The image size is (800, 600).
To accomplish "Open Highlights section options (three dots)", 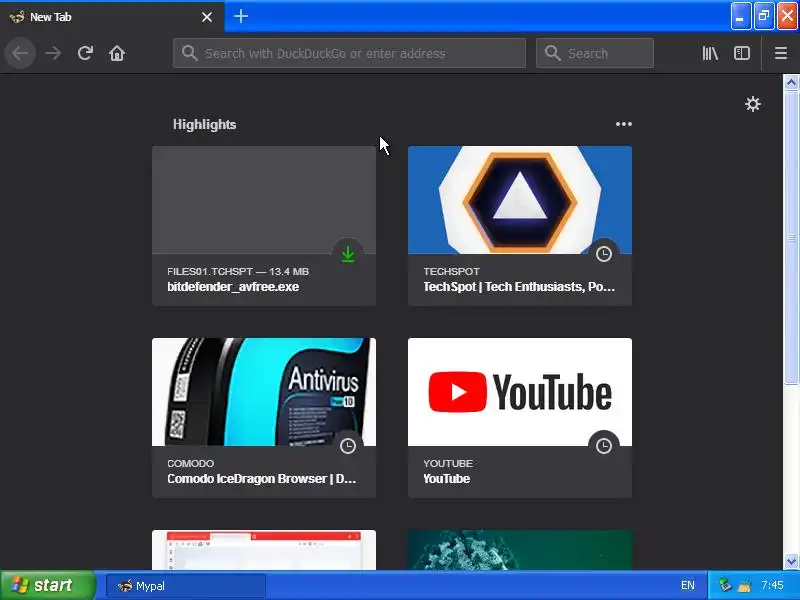I will tap(623, 124).
